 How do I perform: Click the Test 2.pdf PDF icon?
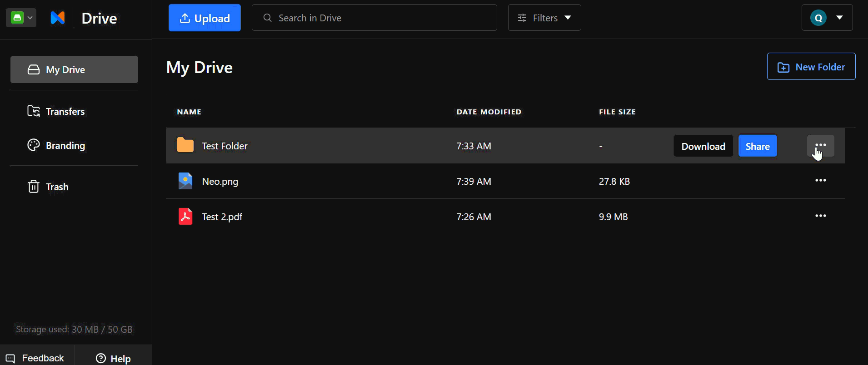click(185, 216)
